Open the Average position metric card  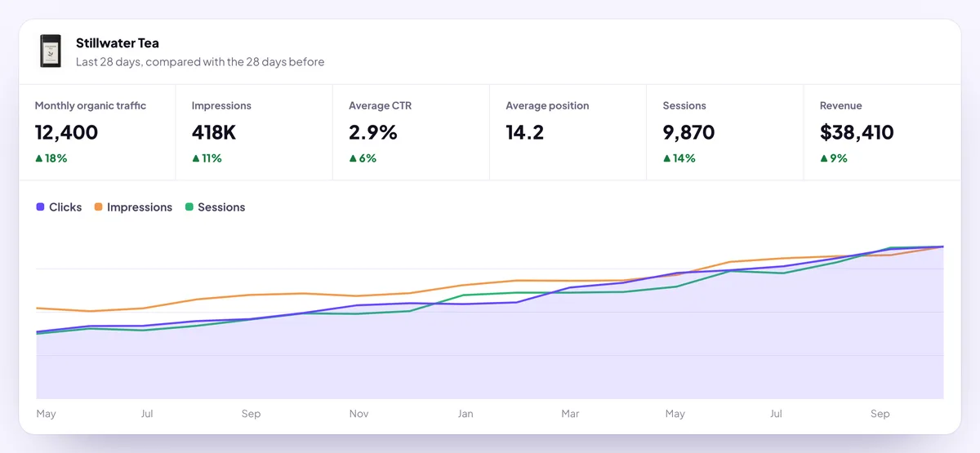(x=568, y=132)
